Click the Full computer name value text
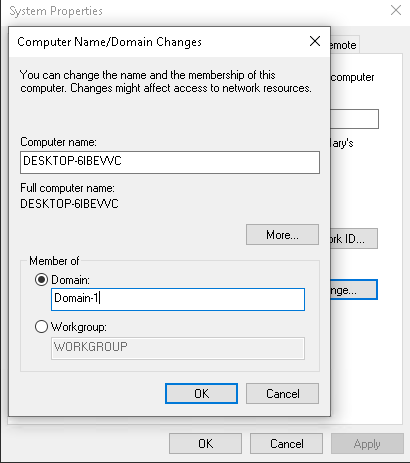 pos(69,204)
